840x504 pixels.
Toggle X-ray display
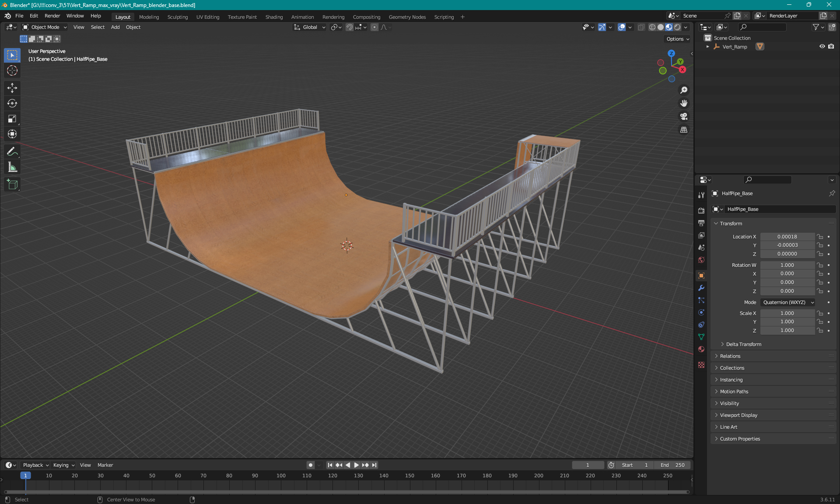[x=641, y=27]
